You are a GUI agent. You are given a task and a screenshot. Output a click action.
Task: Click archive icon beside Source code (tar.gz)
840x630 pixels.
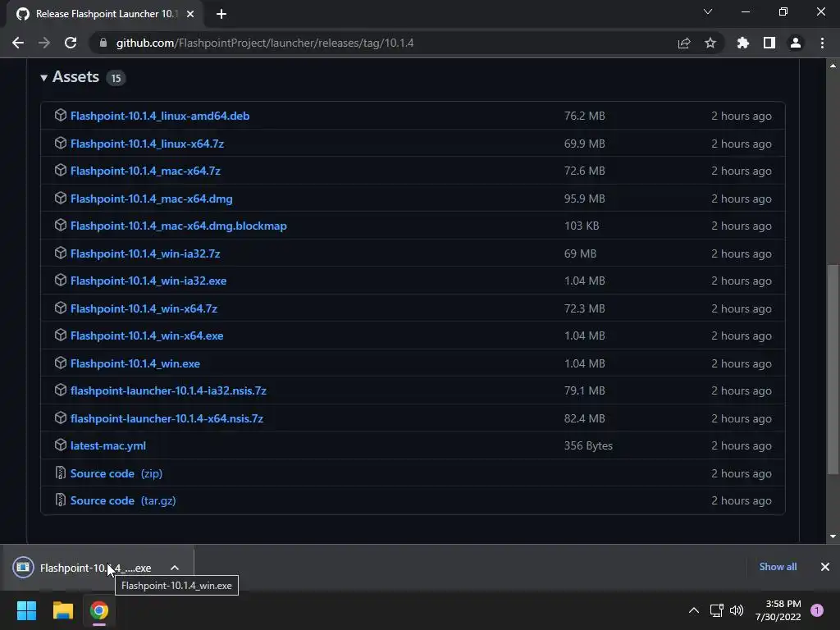point(61,500)
